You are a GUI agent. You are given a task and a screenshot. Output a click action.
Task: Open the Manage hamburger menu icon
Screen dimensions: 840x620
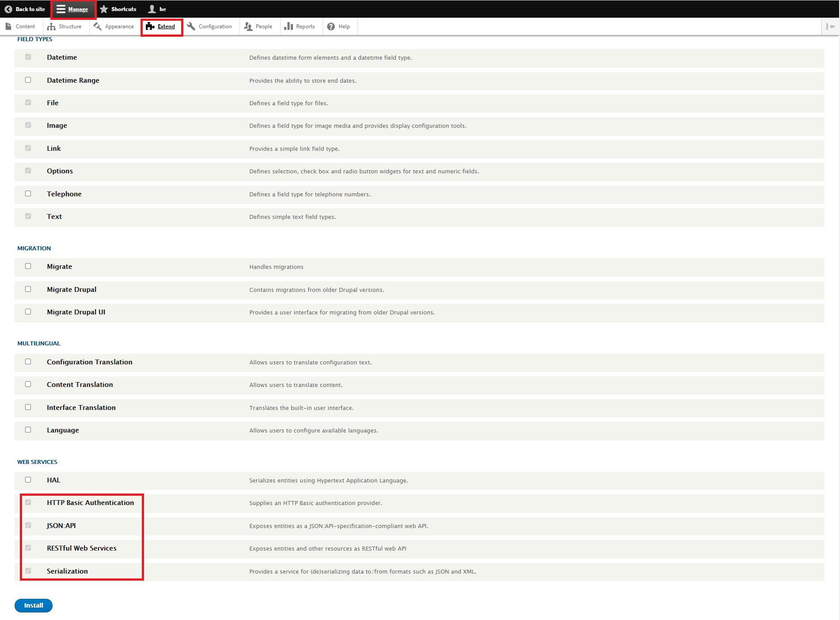(x=61, y=9)
